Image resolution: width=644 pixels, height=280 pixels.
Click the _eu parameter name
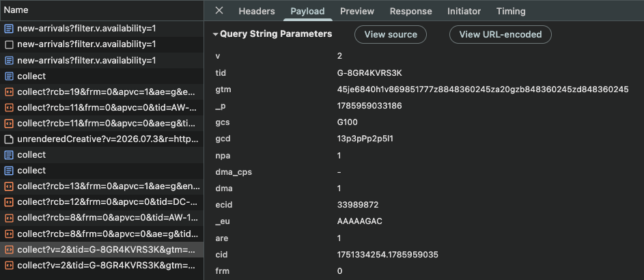click(222, 222)
